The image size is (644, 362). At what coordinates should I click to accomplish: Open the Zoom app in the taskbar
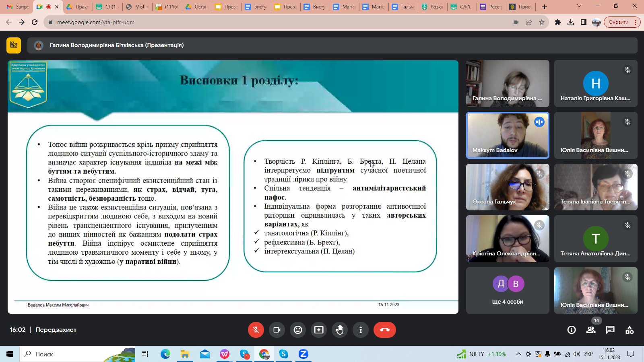tap(303, 354)
